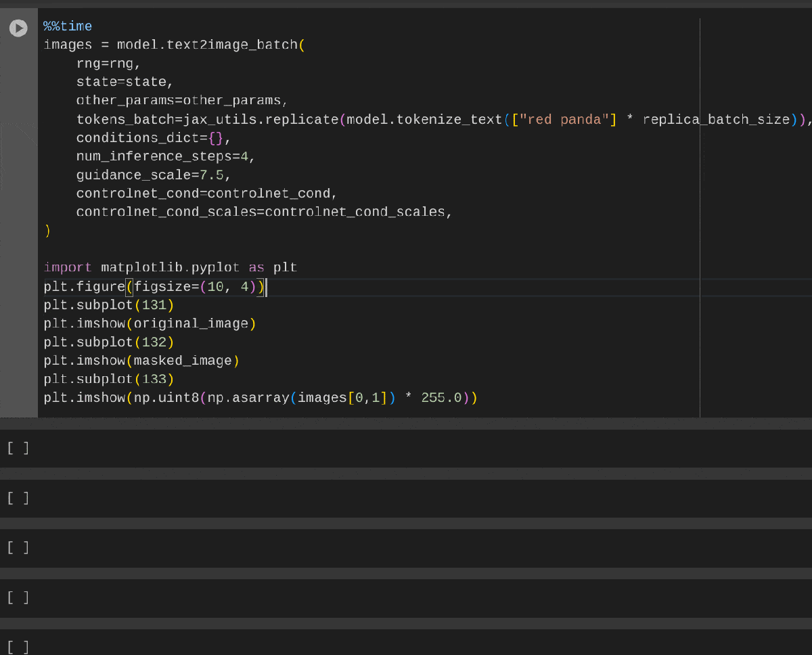
Task: Click the 'plt.imshow(np.uint8(...' last line
Action: (x=261, y=397)
